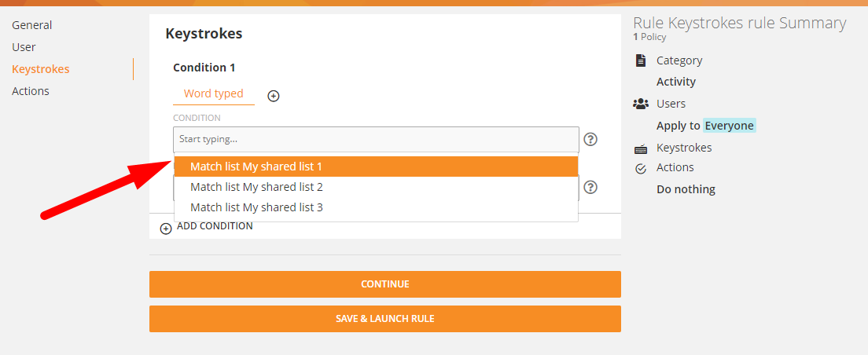The width and height of the screenshot is (868, 355).
Task: Click the Keystrokes keyboard icon in summary
Action: coord(640,148)
